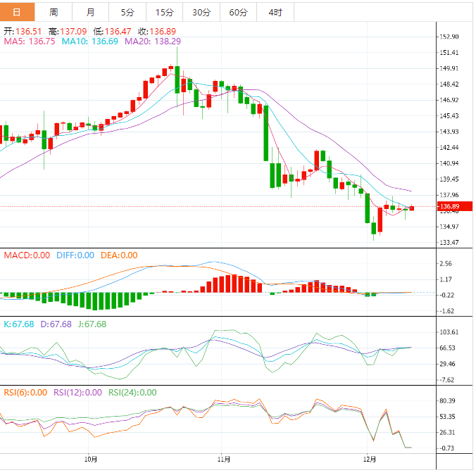Viewport: 476px width, 475px height.
Task: Click the 12月 marker on time axis
Action: pyautogui.click(x=370, y=459)
